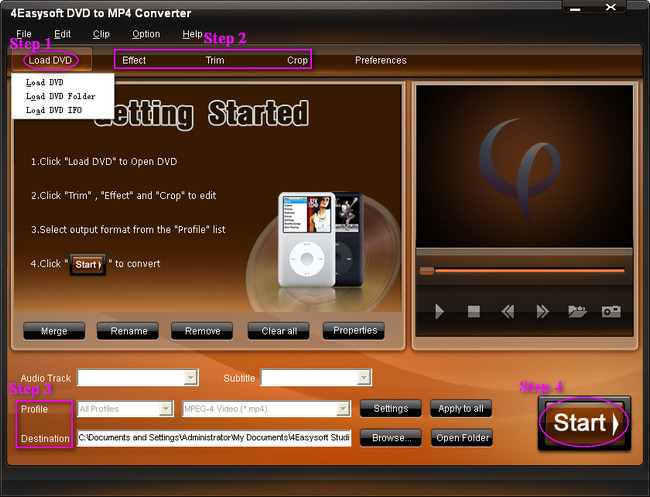
Task: Open the Effect editing tool
Action: [x=134, y=61]
